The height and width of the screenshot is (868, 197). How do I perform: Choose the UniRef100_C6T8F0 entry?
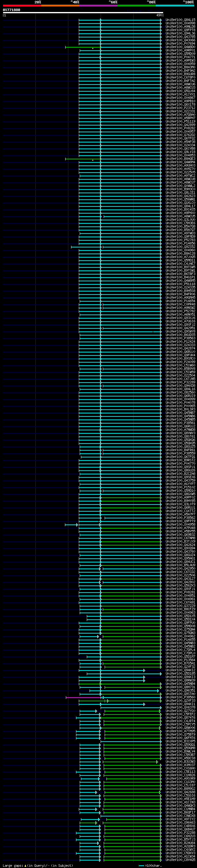tap(180, 78)
